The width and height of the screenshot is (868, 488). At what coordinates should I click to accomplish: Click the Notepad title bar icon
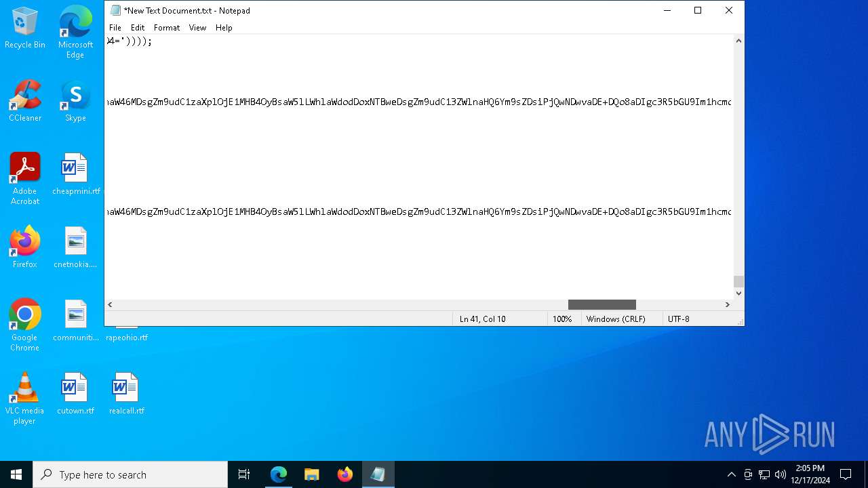(x=115, y=10)
